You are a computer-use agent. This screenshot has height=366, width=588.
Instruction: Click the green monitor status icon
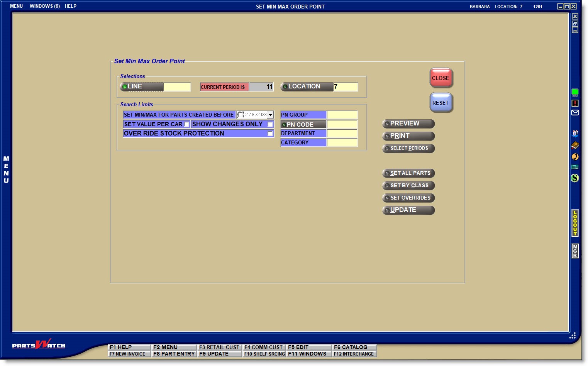(575, 92)
